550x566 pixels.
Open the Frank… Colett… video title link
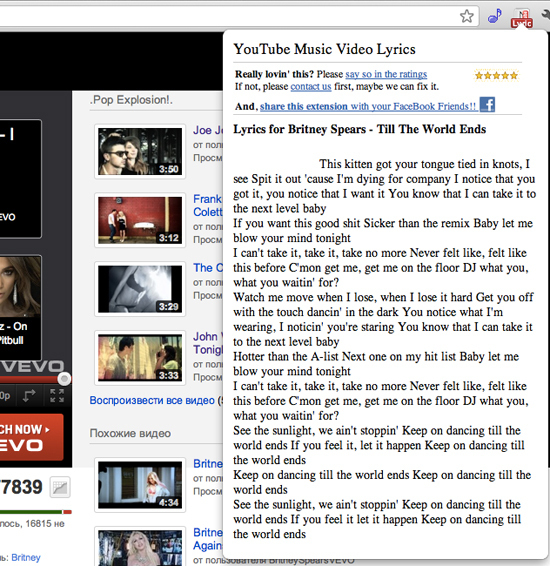point(208,205)
